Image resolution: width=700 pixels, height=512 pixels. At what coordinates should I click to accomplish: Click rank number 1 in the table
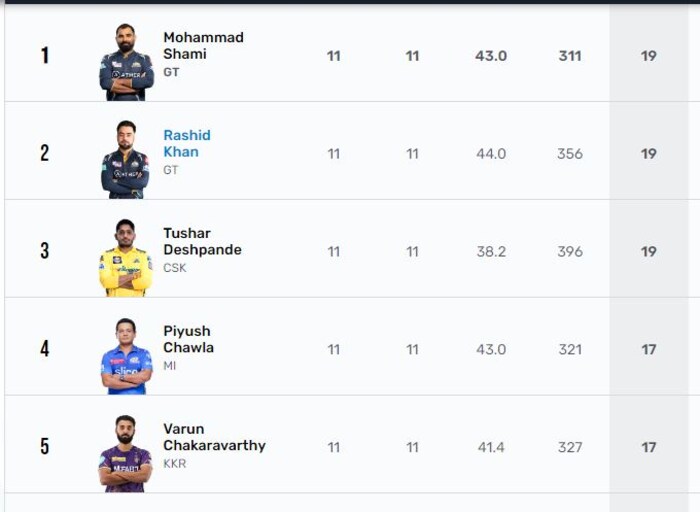pos(44,56)
